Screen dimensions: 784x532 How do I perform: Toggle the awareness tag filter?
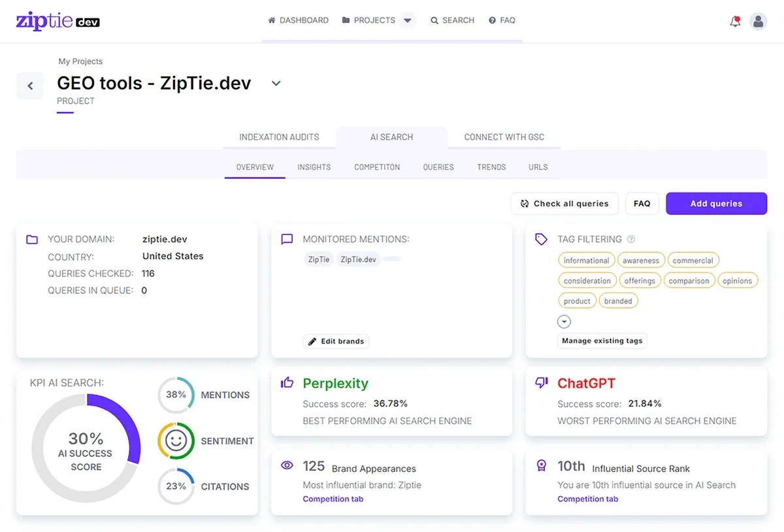[x=641, y=260]
